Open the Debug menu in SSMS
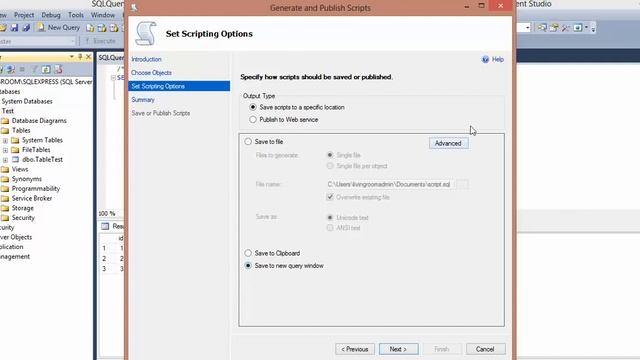This screenshot has height=360, width=640. (51, 15)
